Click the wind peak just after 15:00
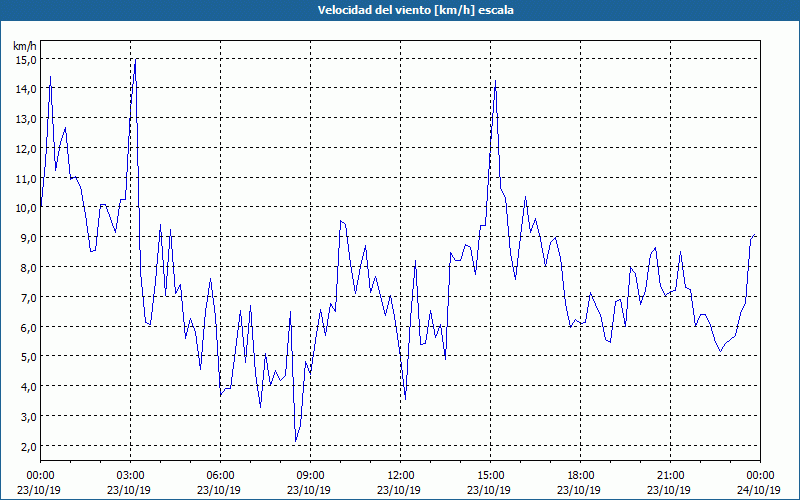The width and height of the screenshot is (800, 500). tap(495, 81)
